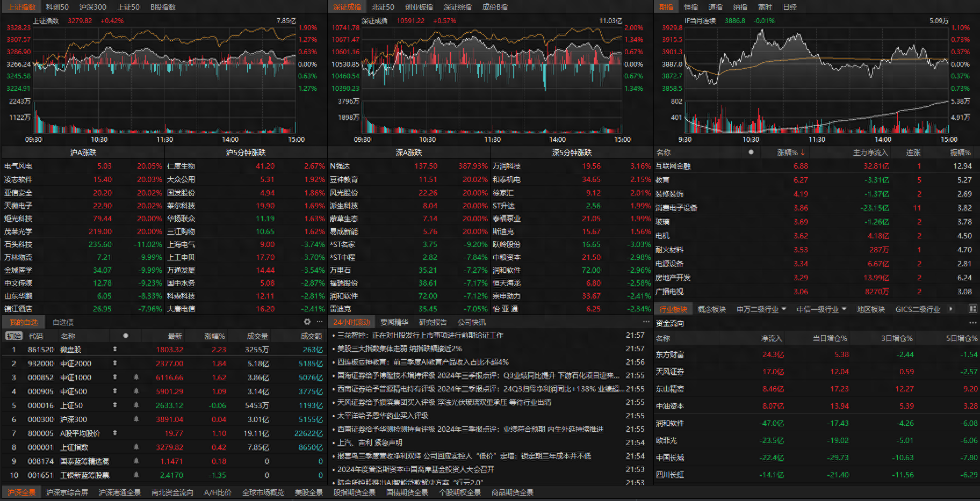Select 互联网金融 sector row
The height and width of the screenshot is (501, 980).
click(817, 166)
